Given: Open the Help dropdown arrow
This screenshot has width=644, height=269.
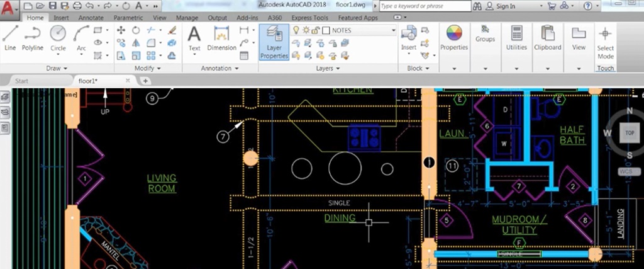Looking at the screenshot, I should point(597,6).
